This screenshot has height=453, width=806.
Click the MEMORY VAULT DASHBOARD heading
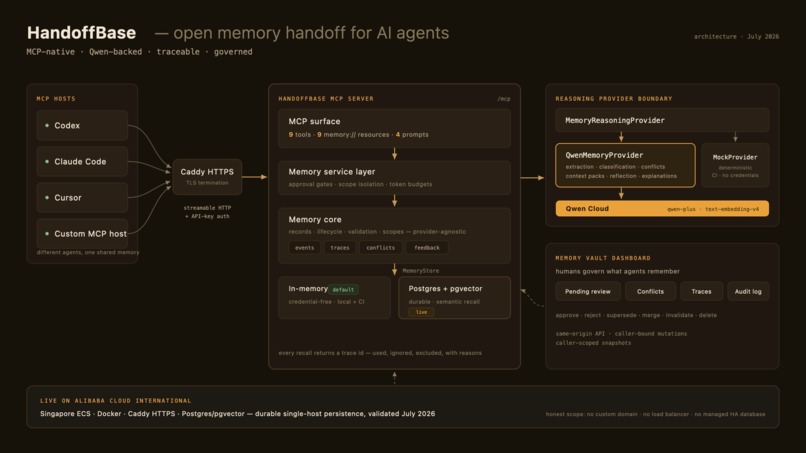603,258
